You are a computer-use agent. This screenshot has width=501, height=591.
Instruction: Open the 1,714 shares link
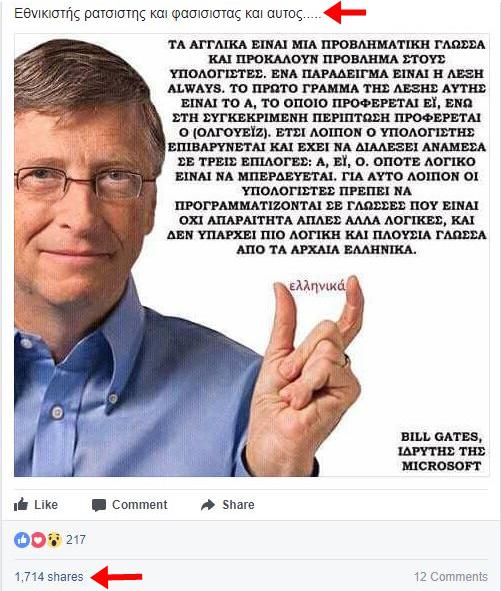pos(49,577)
